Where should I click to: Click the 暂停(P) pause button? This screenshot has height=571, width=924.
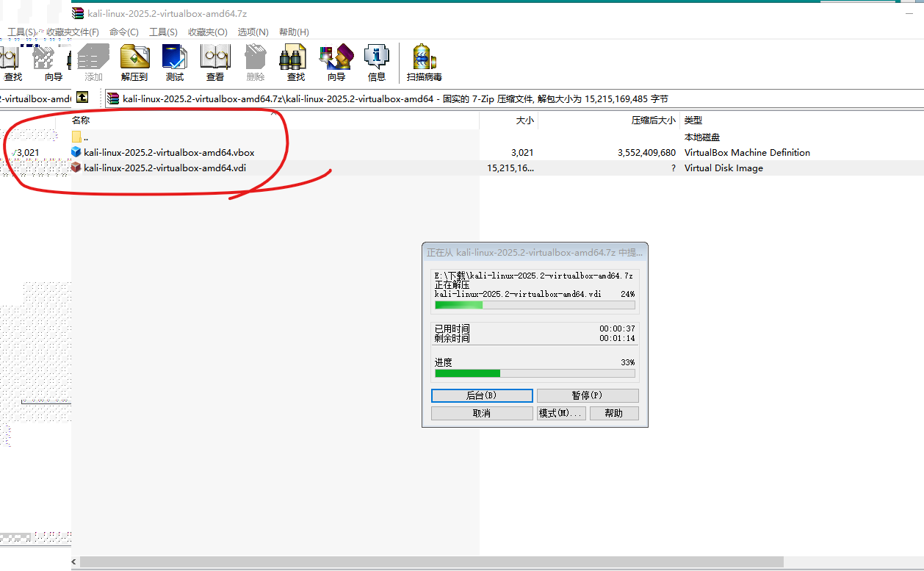tap(588, 395)
